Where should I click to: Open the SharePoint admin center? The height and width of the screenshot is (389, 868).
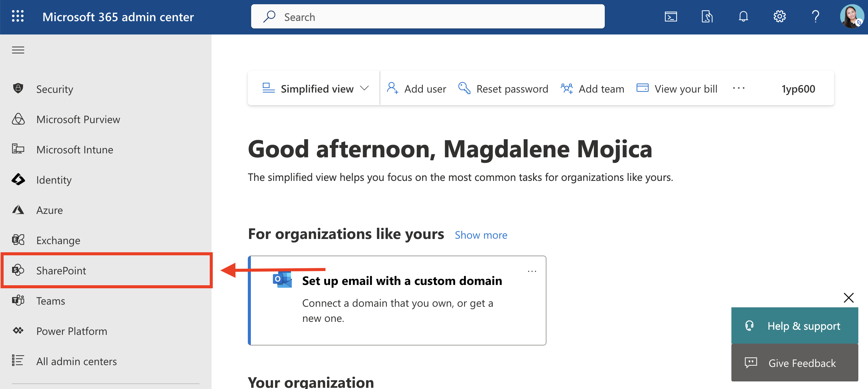tap(61, 270)
